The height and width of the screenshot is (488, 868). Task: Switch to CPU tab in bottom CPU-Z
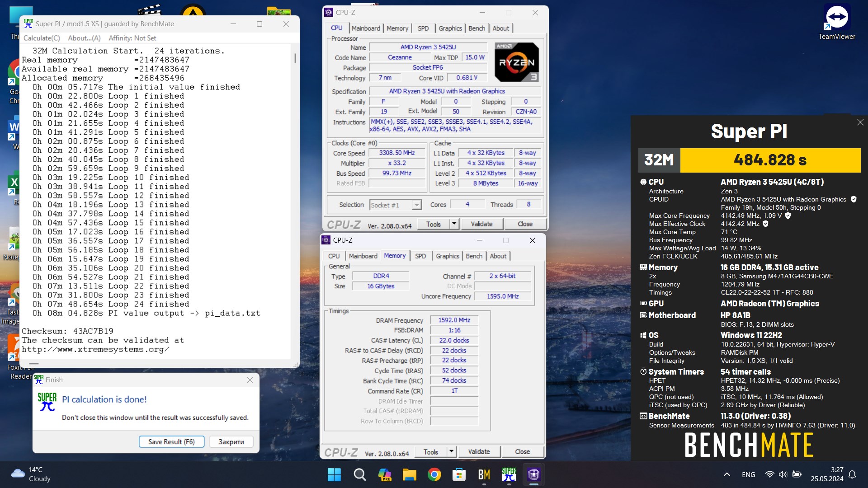334,256
